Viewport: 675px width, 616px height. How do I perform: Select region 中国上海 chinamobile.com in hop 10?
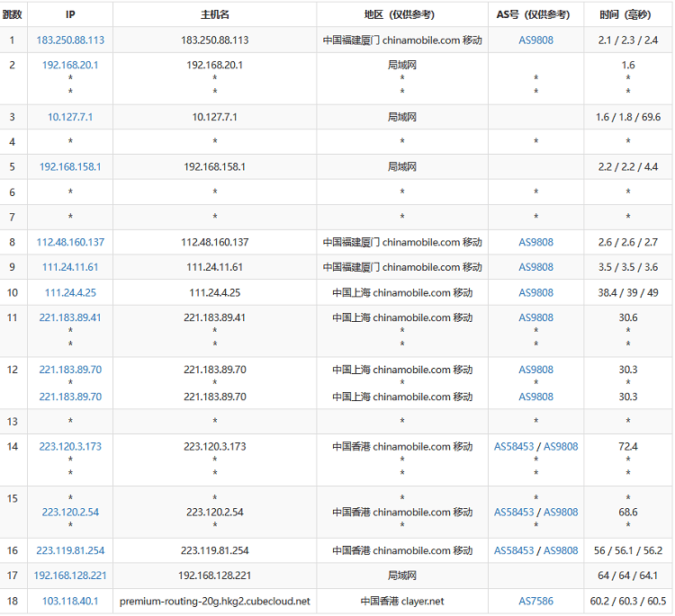coord(402,293)
